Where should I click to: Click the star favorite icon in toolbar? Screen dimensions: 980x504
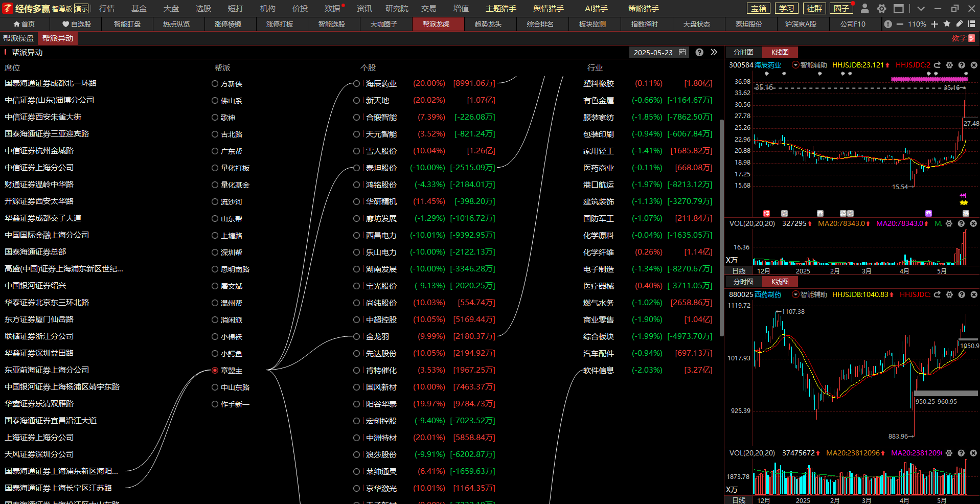pyautogui.click(x=947, y=24)
